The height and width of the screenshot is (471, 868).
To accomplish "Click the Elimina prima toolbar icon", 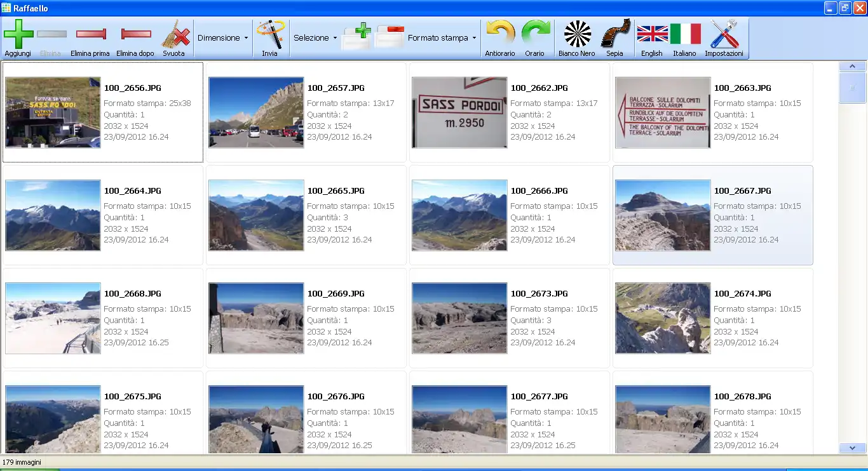I will pyautogui.click(x=90, y=34).
